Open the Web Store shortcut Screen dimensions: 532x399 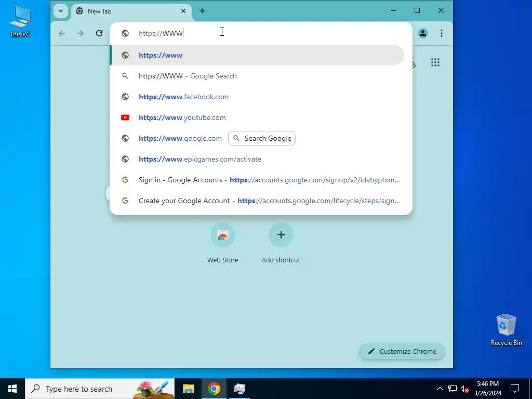[x=222, y=244]
